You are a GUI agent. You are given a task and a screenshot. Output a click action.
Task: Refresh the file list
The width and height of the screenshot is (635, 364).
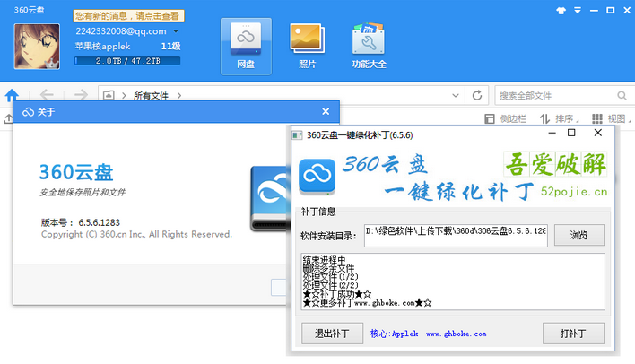[477, 96]
